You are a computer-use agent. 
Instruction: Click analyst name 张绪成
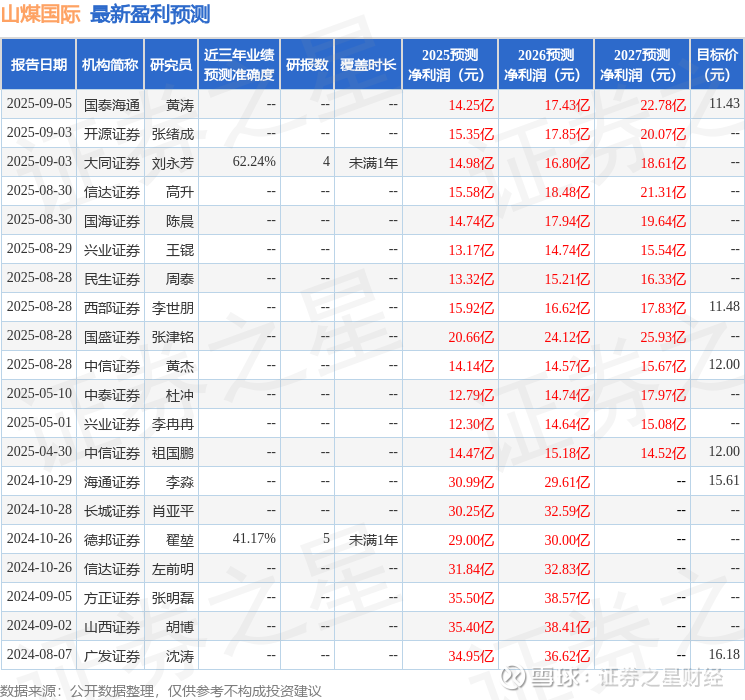(173, 134)
